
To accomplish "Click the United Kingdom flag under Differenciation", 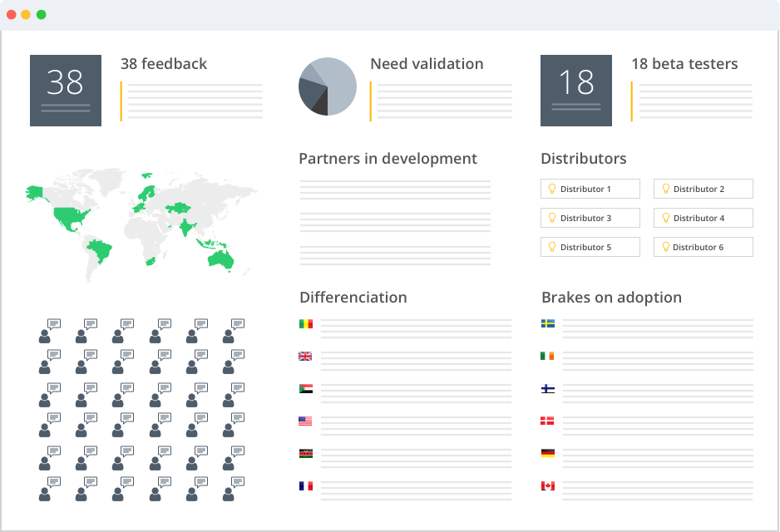I will [x=305, y=356].
